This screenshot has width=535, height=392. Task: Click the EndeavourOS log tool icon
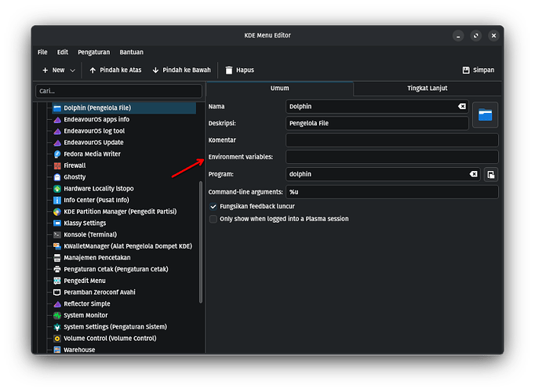coord(57,131)
